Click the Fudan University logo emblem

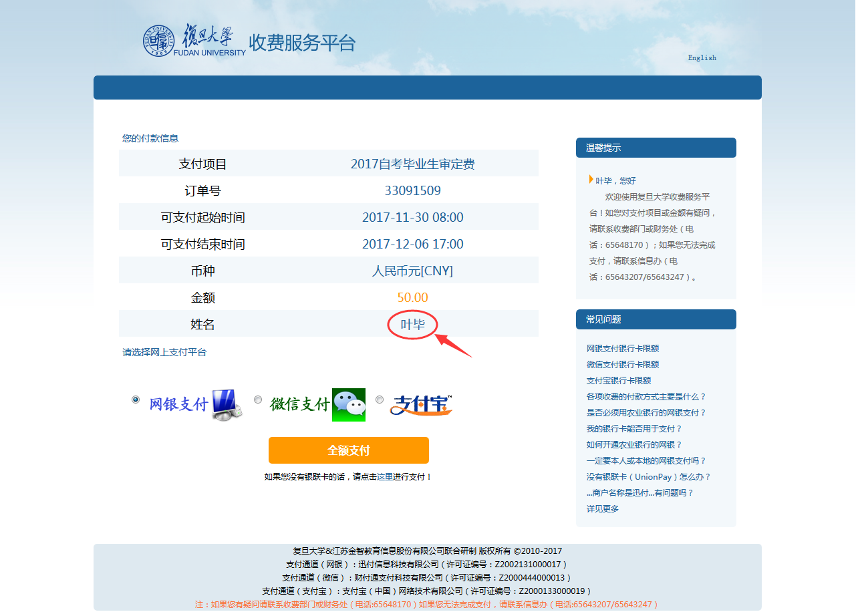158,41
